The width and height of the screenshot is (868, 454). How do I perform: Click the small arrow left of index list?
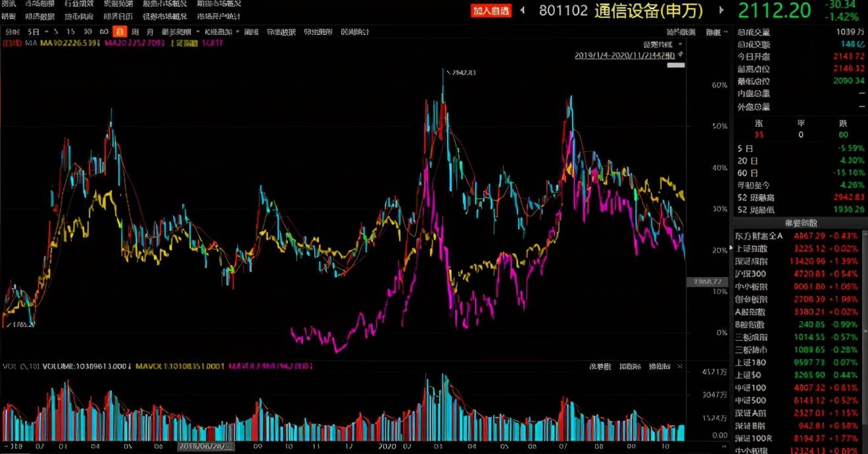[731, 248]
